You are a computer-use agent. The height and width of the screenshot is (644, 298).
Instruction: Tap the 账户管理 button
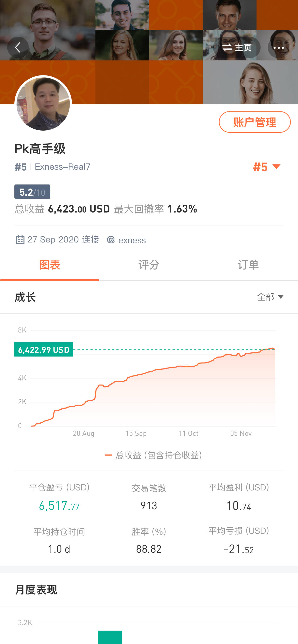pyautogui.click(x=254, y=122)
